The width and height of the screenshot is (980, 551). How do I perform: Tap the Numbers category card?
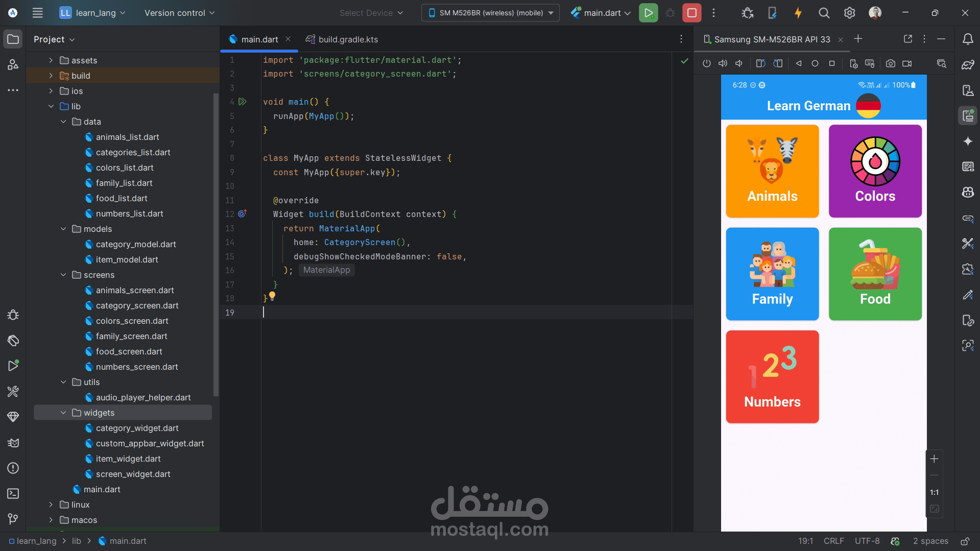pos(772,377)
